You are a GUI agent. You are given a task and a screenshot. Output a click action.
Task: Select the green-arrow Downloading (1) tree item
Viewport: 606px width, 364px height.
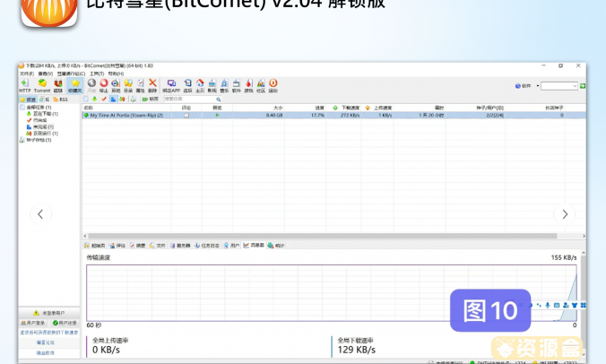tap(42, 114)
